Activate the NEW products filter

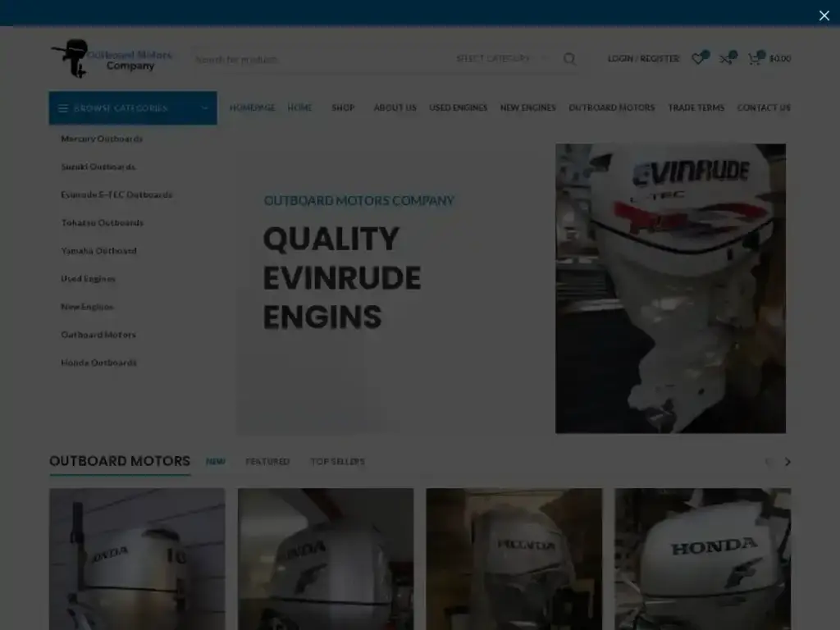[216, 462]
